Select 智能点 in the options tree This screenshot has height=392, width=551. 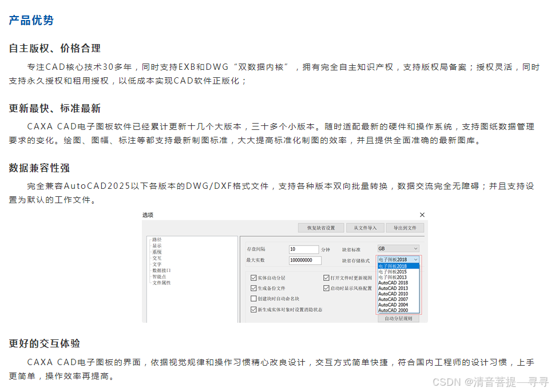[x=159, y=276]
